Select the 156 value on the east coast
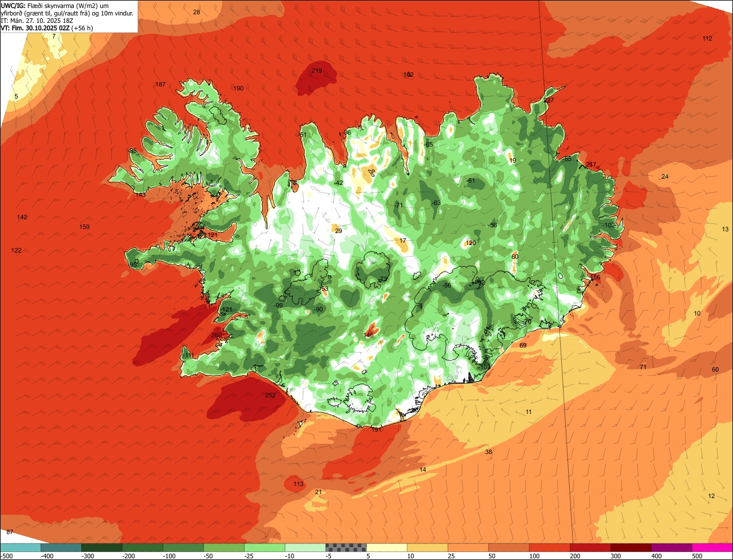 (x=595, y=278)
